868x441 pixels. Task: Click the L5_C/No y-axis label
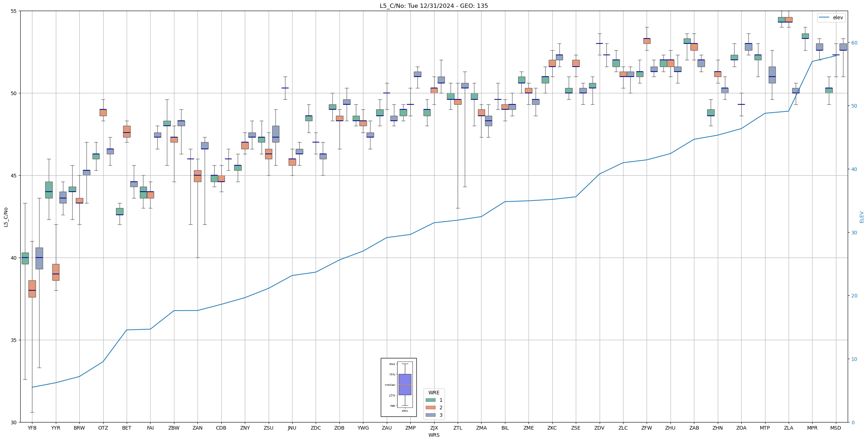(6, 217)
